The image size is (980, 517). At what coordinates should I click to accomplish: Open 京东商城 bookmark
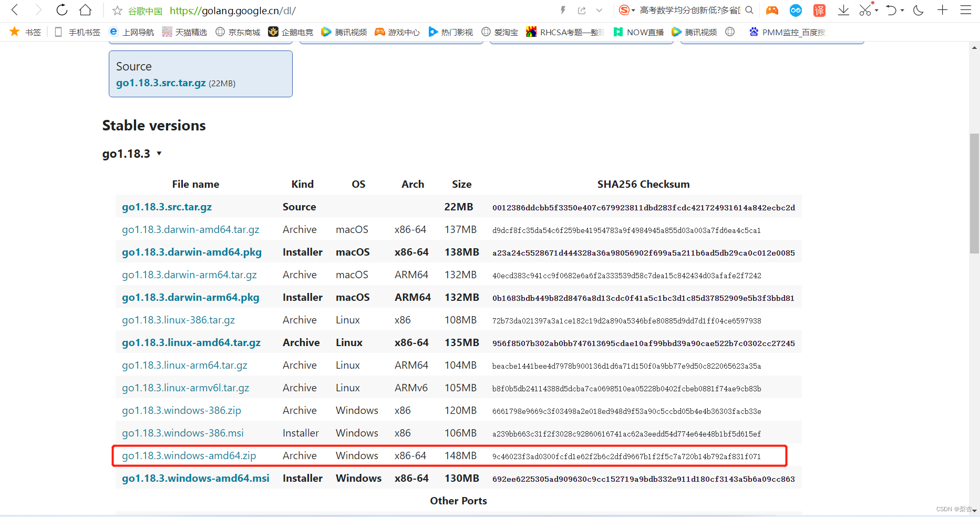click(238, 32)
